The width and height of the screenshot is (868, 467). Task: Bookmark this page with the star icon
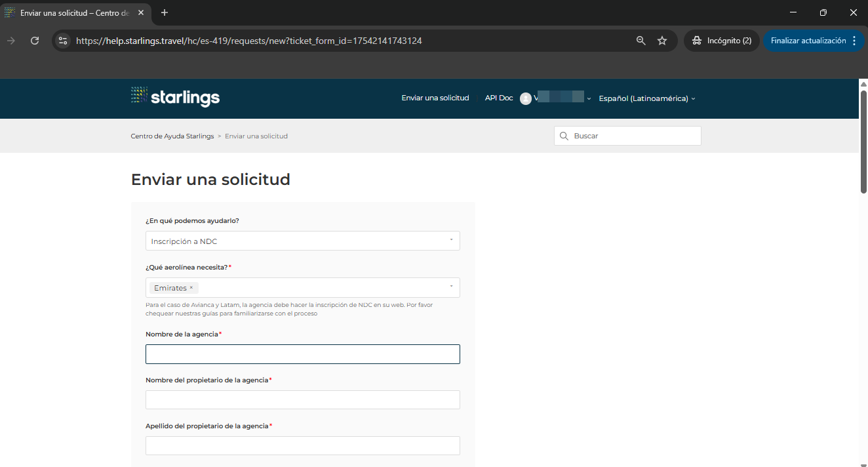[662, 41]
